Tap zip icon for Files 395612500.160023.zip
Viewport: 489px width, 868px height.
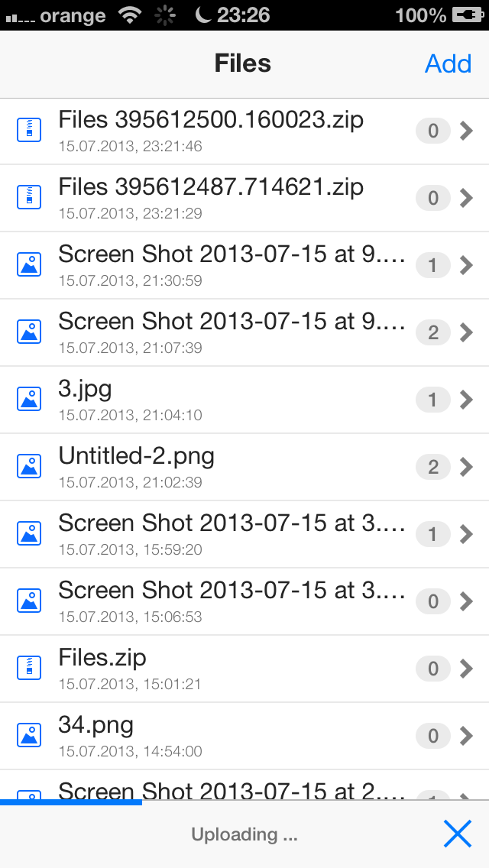(29, 131)
